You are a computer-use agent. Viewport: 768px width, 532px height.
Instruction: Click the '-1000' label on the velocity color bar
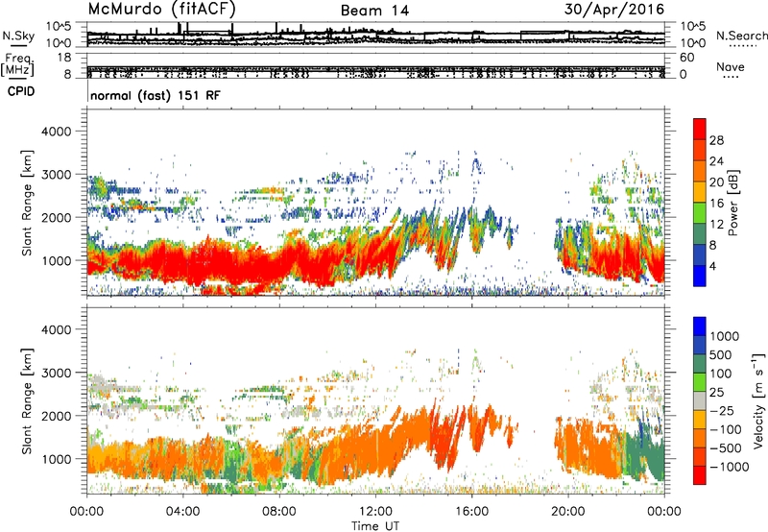730,467
